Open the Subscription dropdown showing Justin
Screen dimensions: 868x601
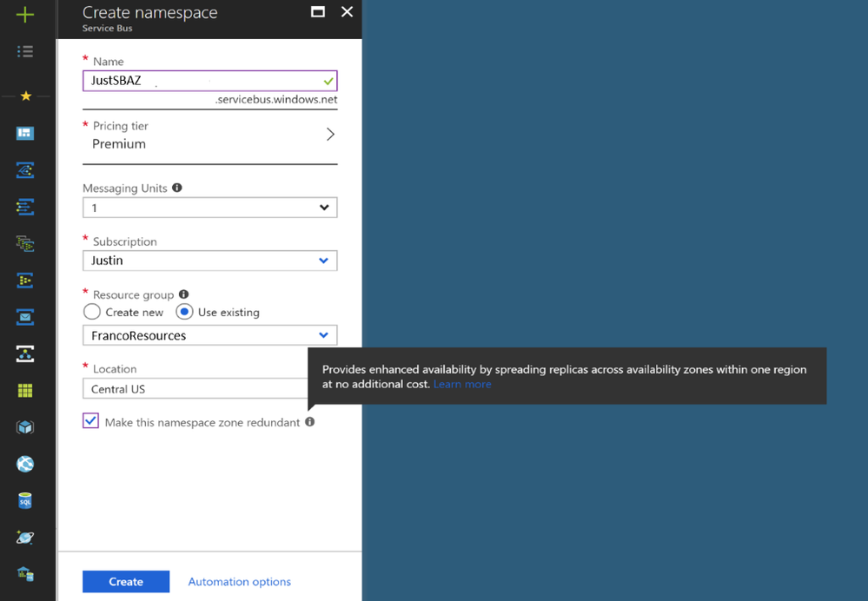209,261
